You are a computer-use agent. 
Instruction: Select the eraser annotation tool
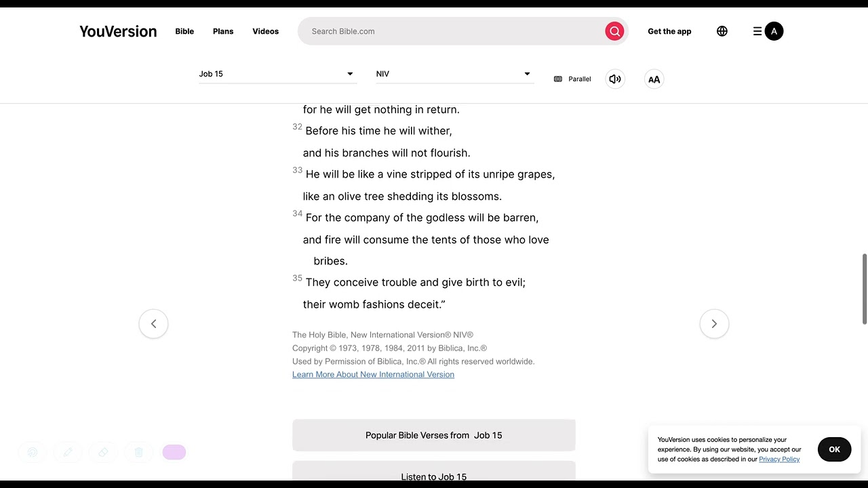pyautogui.click(x=103, y=452)
